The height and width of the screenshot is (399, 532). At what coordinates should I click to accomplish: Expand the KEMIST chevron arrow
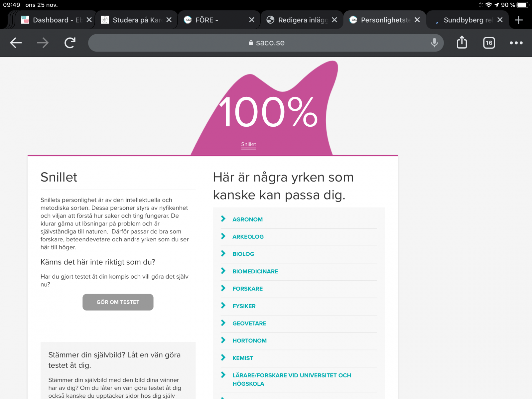[x=223, y=357]
